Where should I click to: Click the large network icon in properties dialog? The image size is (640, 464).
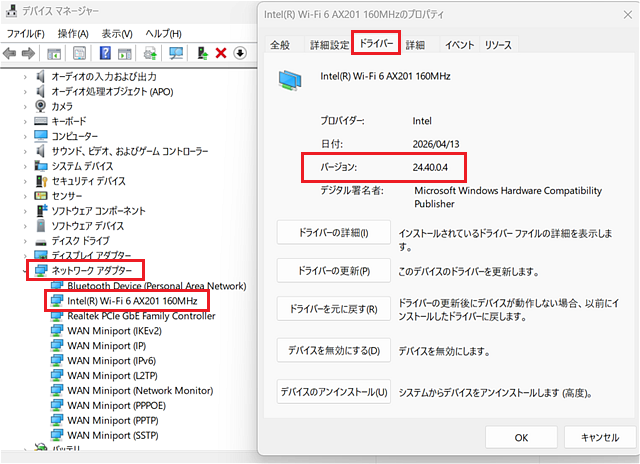290,80
